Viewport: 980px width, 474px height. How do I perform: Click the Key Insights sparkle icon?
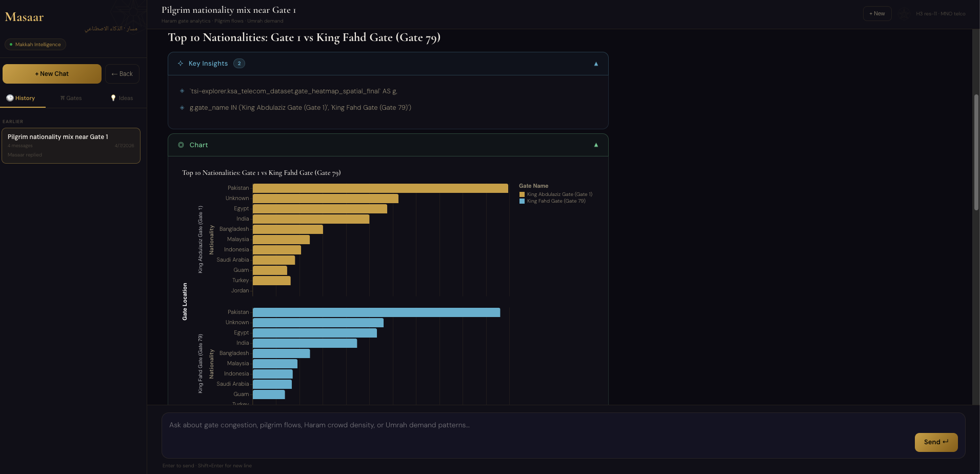(x=181, y=64)
